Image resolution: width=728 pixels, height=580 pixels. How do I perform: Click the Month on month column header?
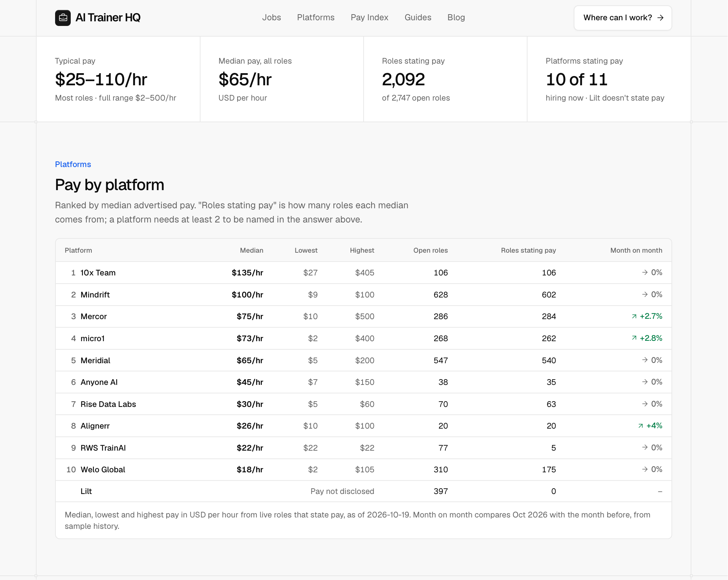[x=636, y=250]
